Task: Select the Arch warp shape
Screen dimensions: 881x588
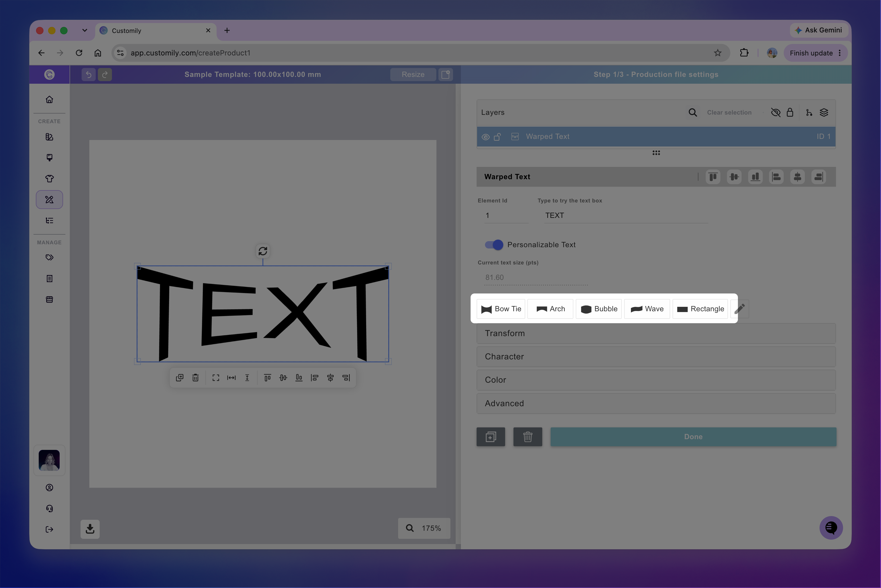Action: (x=550, y=309)
